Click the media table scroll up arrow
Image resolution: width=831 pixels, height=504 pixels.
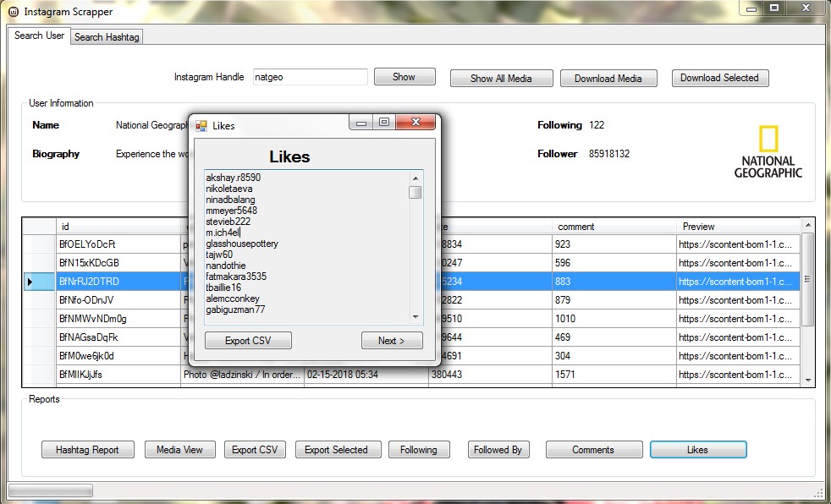[807, 226]
